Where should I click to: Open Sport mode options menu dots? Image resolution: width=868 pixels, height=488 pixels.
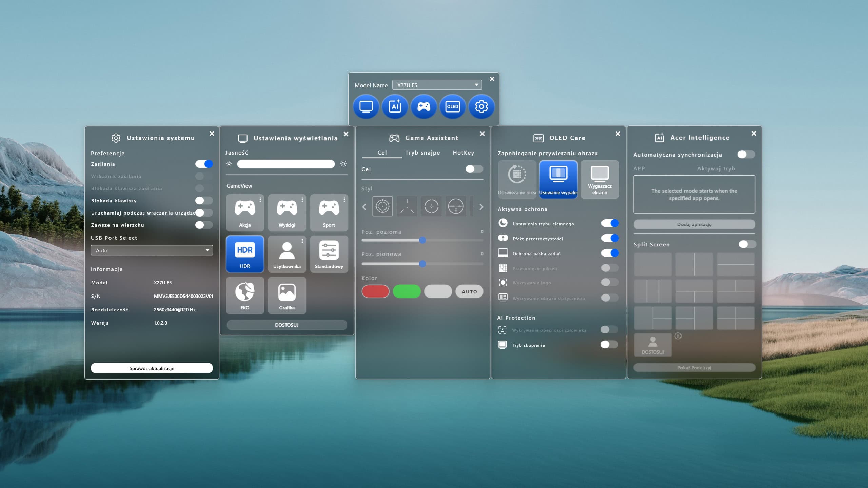(344, 200)
